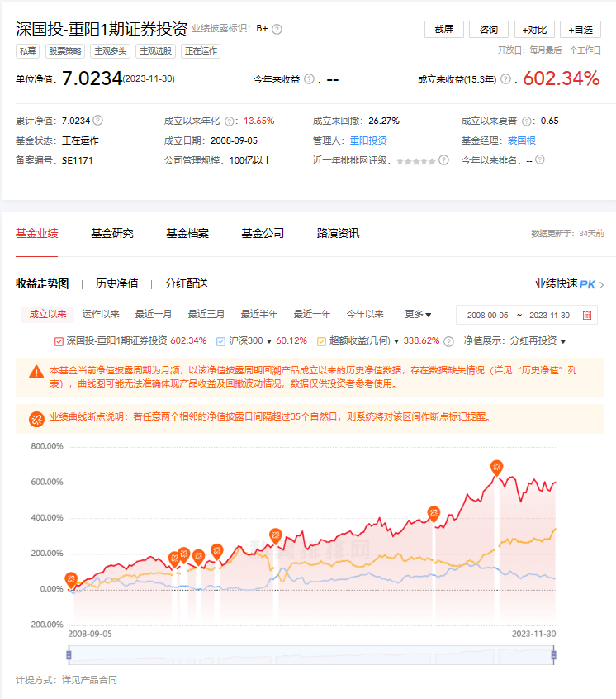Image resolution: width=616 pixels, height=699 pixels.
Task: Click the +自选 button
Action: point(580,30)
